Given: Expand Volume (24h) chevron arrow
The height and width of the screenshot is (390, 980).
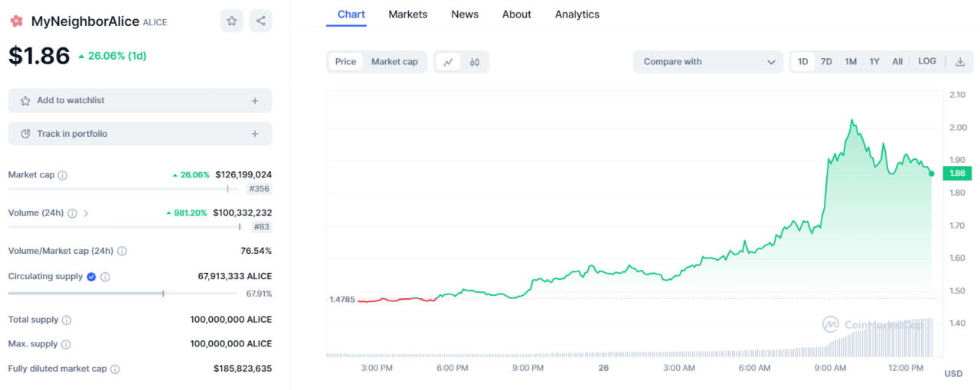Looking at the screenshot, I should (86, 213).
